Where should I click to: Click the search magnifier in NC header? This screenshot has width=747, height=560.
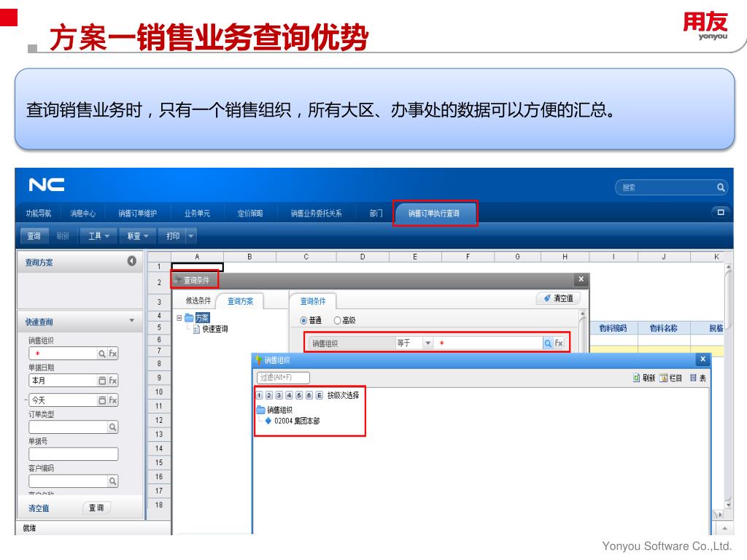[x=721, y=187]
